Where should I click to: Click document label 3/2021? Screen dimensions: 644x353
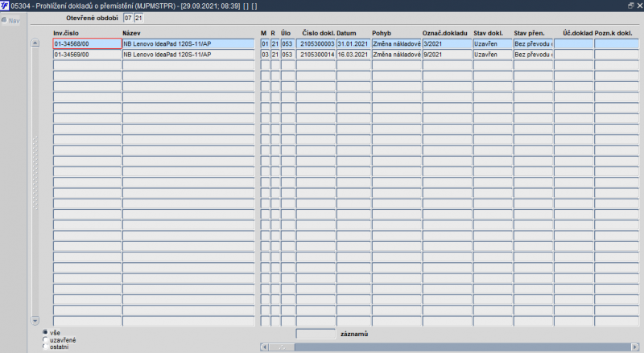448,44
